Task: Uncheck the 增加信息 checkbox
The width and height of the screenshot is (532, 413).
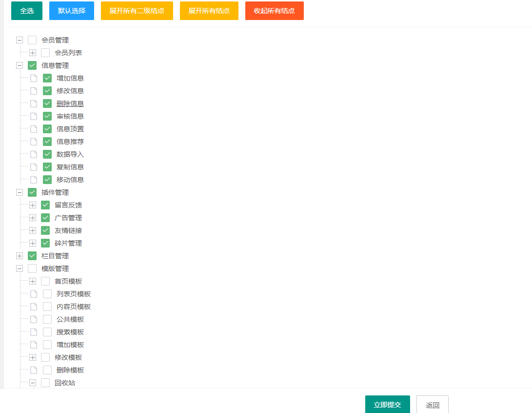Action: coord(47,78)
